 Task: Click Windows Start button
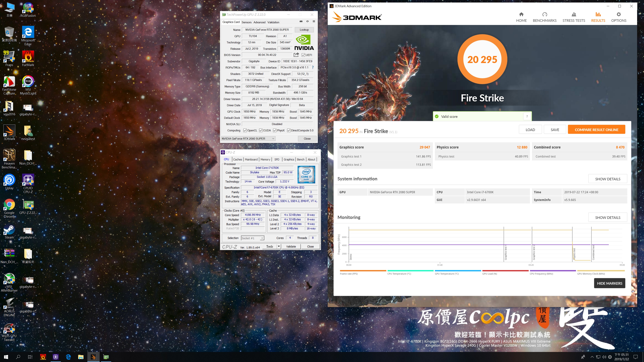pyautogui.click(x=6, y=357)
